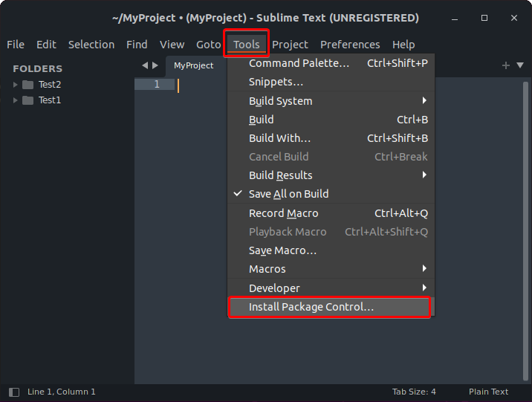Open the Preferences menu
532x402 pixels.
tap(350, 45)
